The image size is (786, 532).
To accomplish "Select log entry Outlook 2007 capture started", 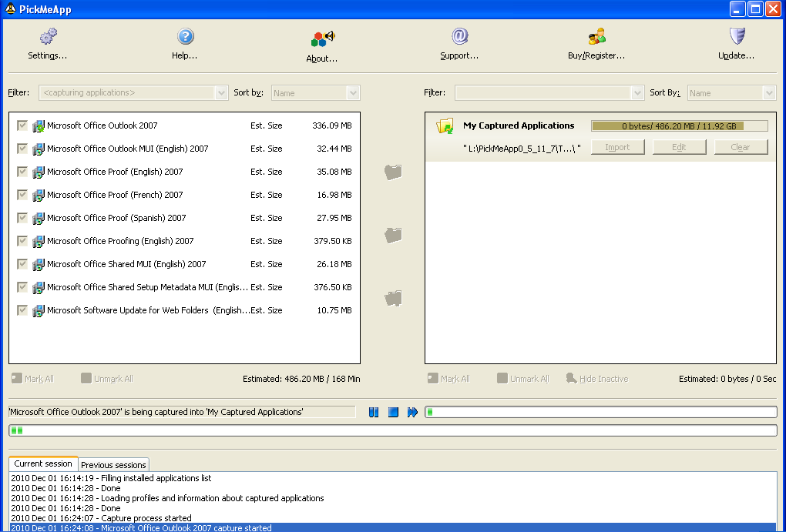I will 393,527.
